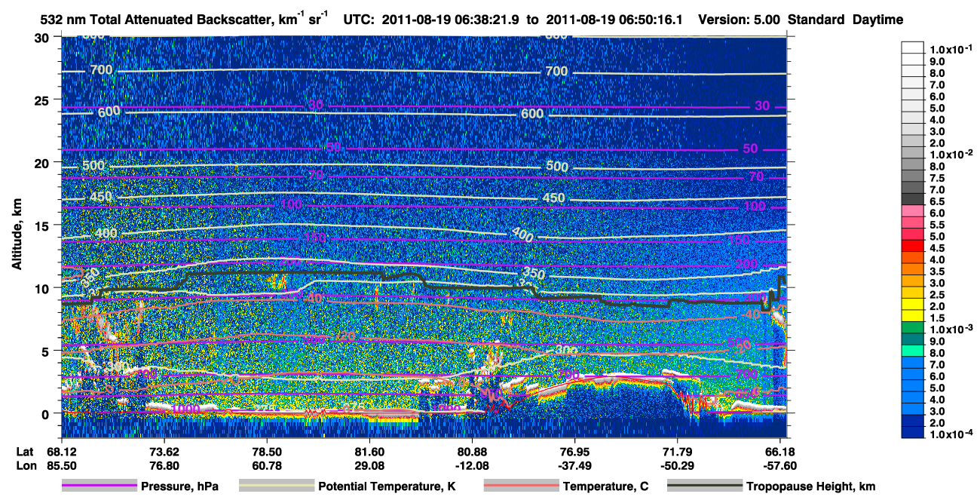This screenshot has width=980, height=503.
Task: Click the 'Lat' row label
Action: coord(25,451)
